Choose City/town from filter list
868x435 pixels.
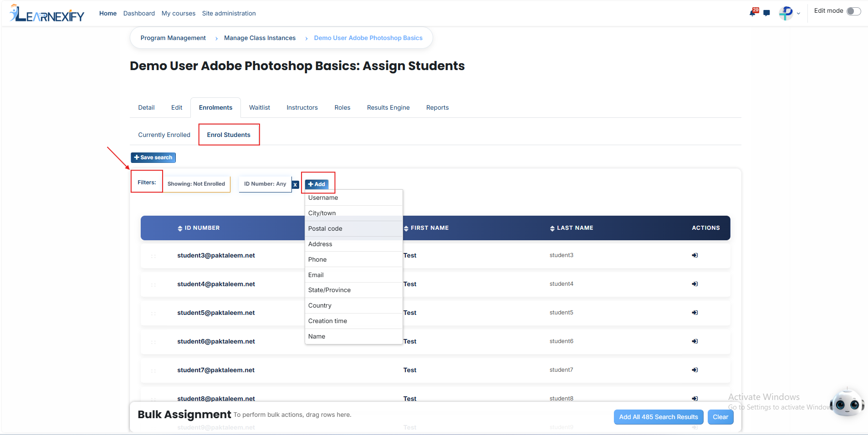point(353,213)
